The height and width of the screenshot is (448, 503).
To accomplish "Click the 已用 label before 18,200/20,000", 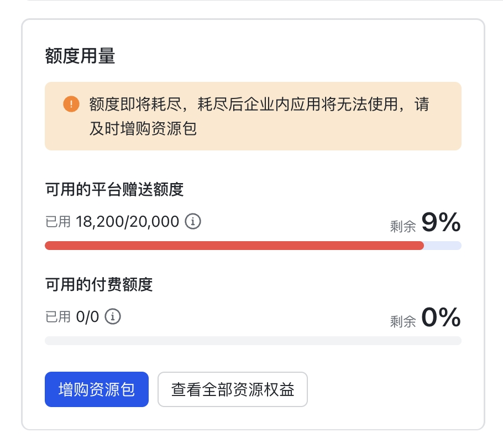I will (x=57, y=222).
